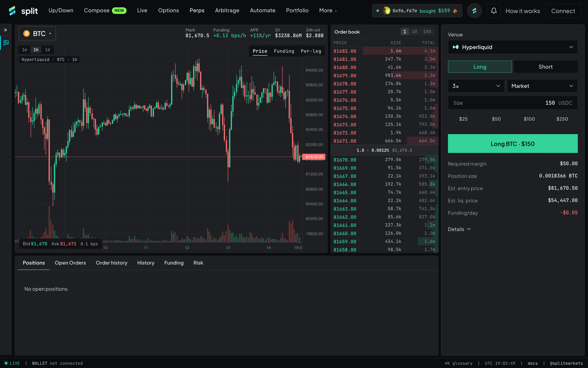The height and width of the screenshot is (368, 588).
Task: Open @splitmarkets link in footer
Action: coord(566,363)
